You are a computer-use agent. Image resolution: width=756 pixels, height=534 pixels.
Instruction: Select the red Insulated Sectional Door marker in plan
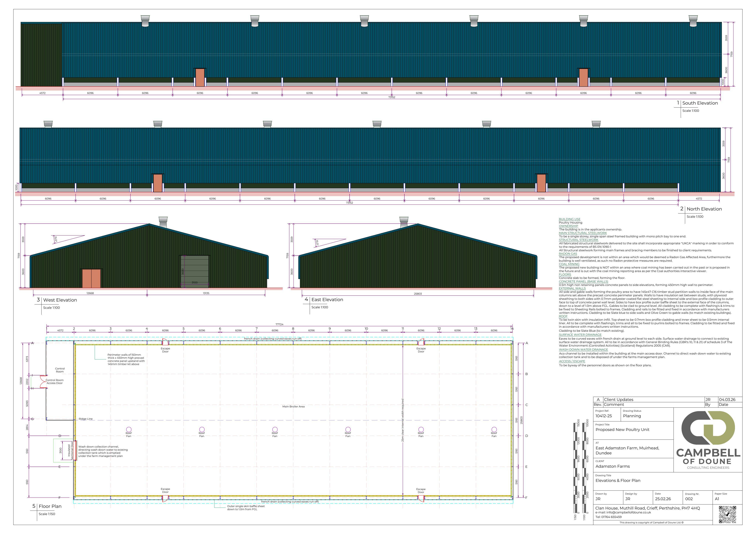click(x=75, y=450)
